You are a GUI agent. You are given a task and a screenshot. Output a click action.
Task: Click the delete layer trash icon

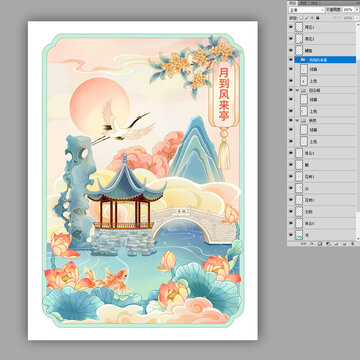352,244
